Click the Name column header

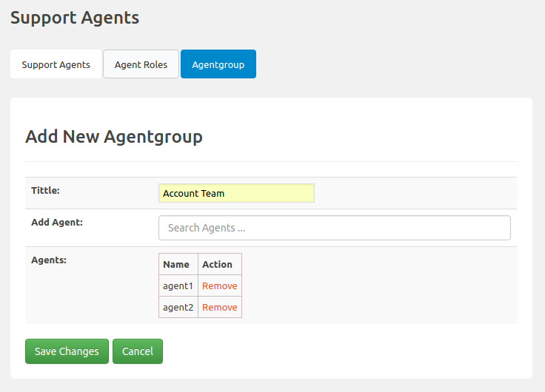176,264
